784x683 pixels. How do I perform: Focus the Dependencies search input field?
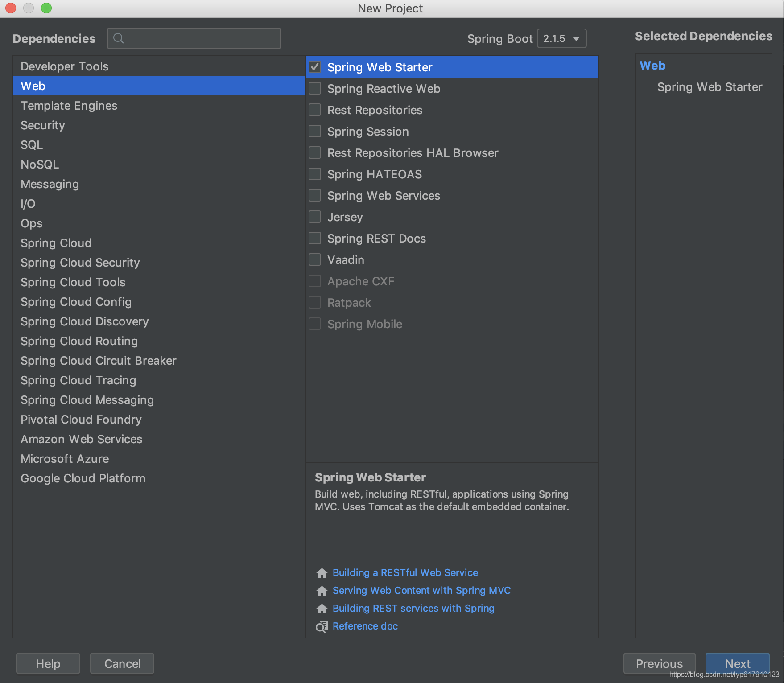click(194, 38)
